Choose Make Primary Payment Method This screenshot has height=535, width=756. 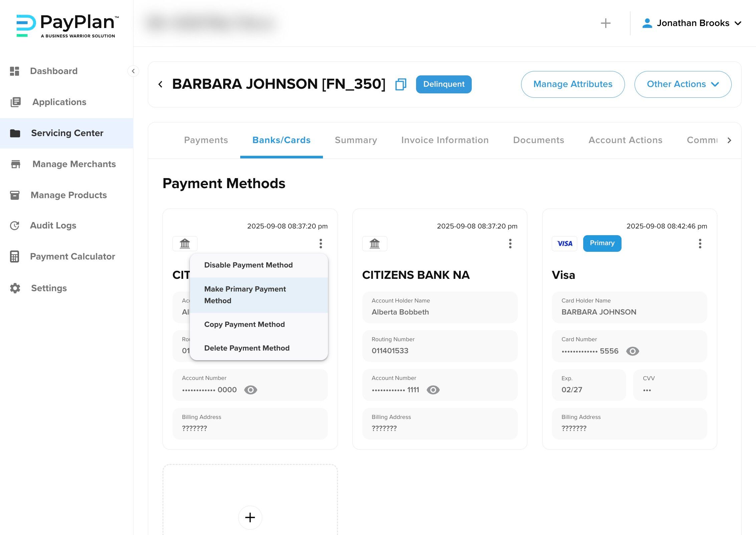click(x=259, y=295)
